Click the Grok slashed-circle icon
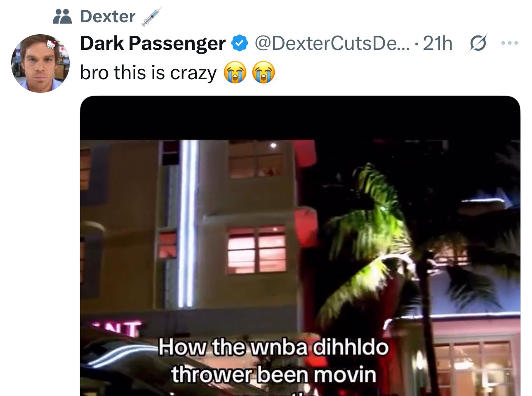 tap(478, 43)
